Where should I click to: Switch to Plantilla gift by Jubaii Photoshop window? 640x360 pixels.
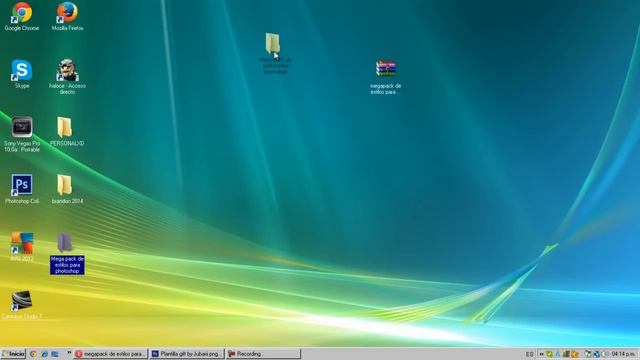187,354
